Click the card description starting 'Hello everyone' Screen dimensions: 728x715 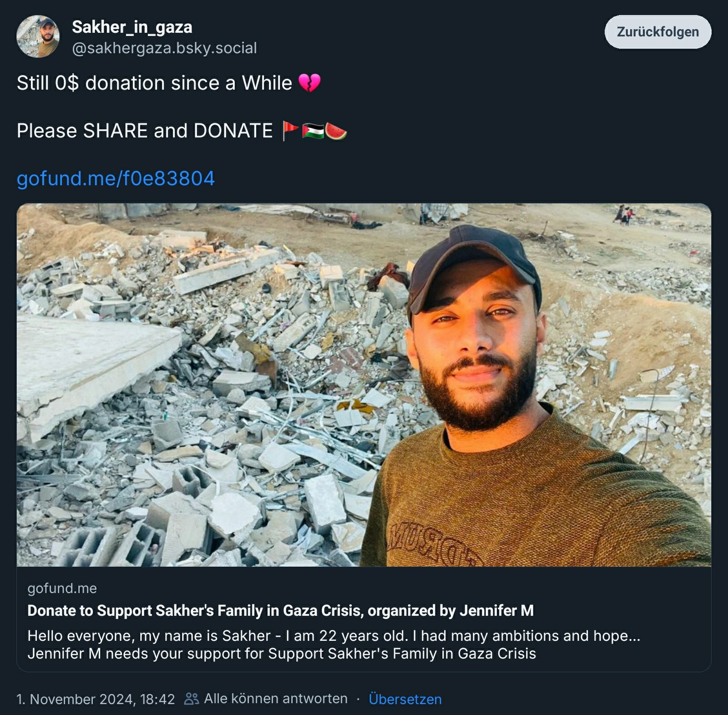334,635
